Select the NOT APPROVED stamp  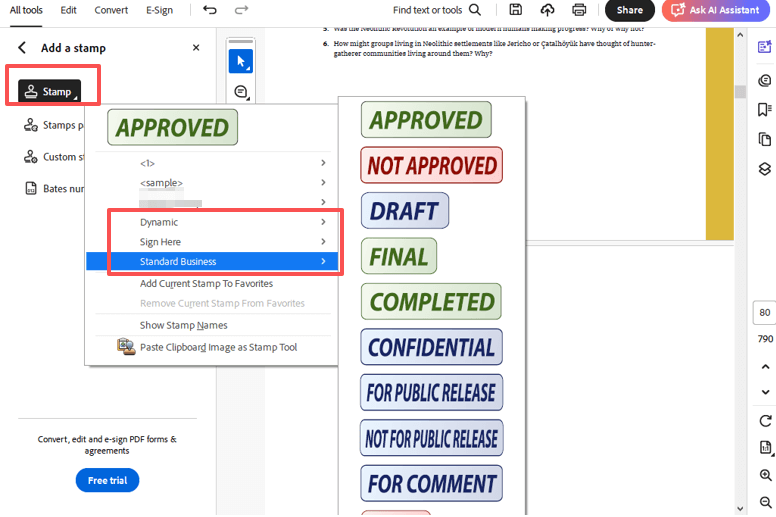click(x=432, y=165)
